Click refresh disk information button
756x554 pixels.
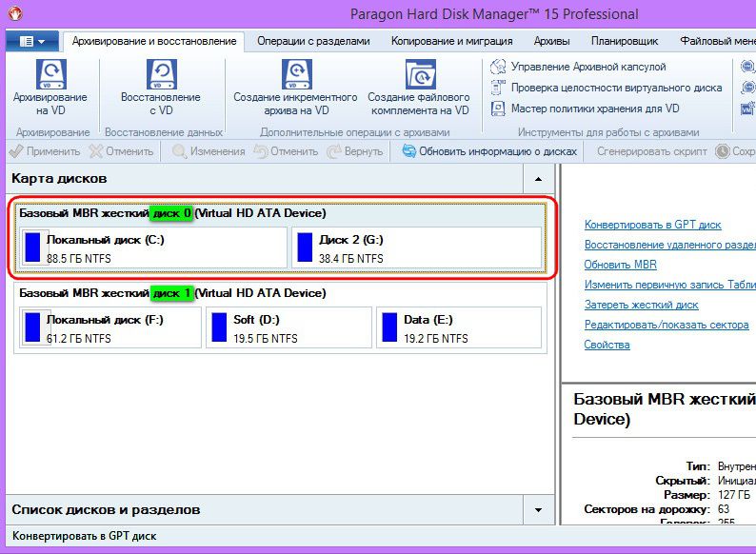coord(489,151)
